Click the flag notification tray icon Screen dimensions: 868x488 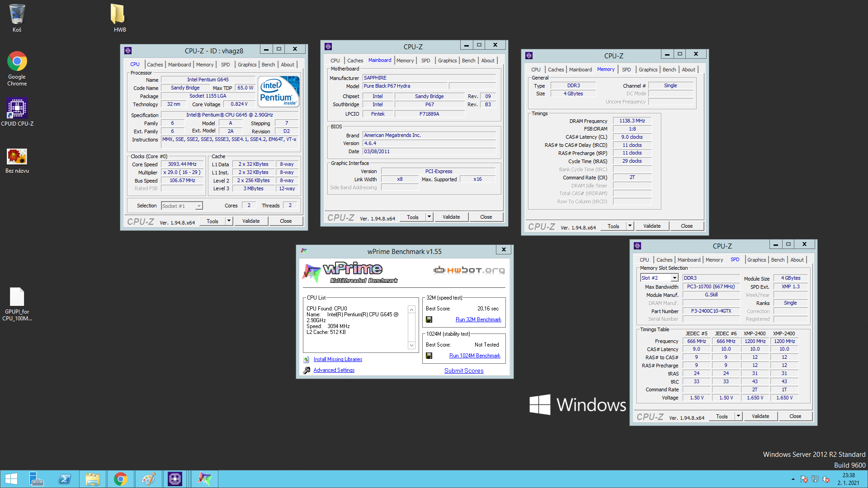tap(804, 479)
